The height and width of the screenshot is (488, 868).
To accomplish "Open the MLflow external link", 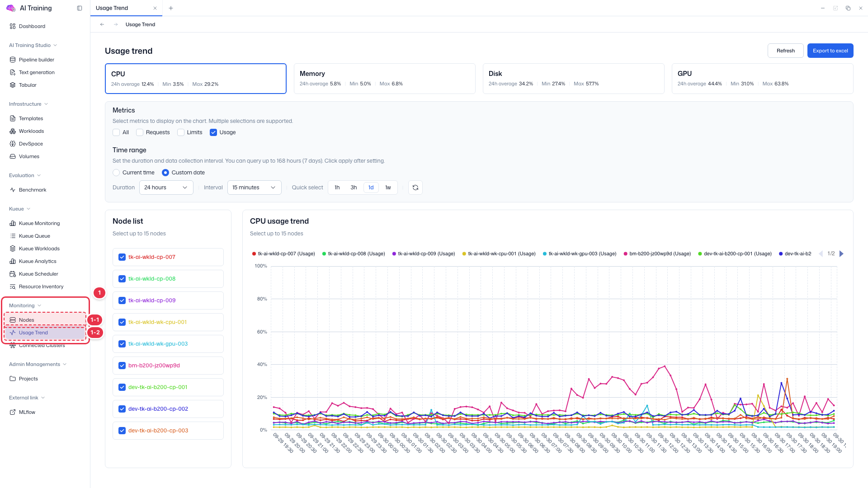I will [x=27, y=412].
